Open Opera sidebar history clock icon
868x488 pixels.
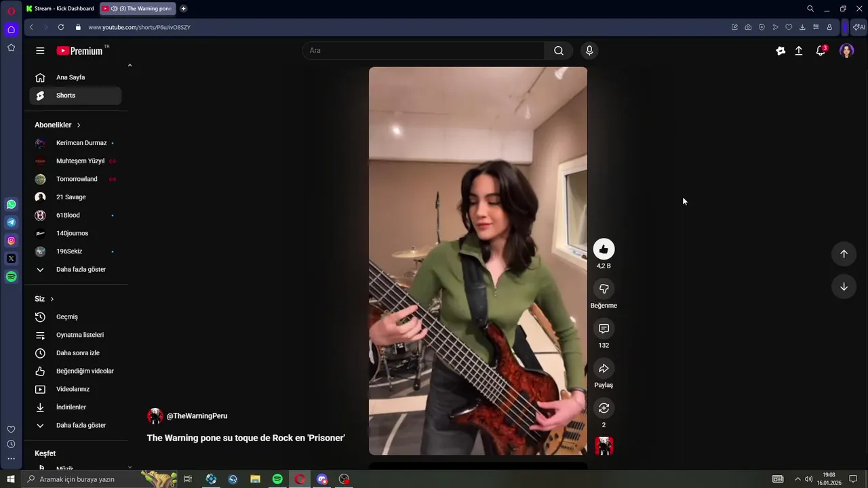coord(11,444)
